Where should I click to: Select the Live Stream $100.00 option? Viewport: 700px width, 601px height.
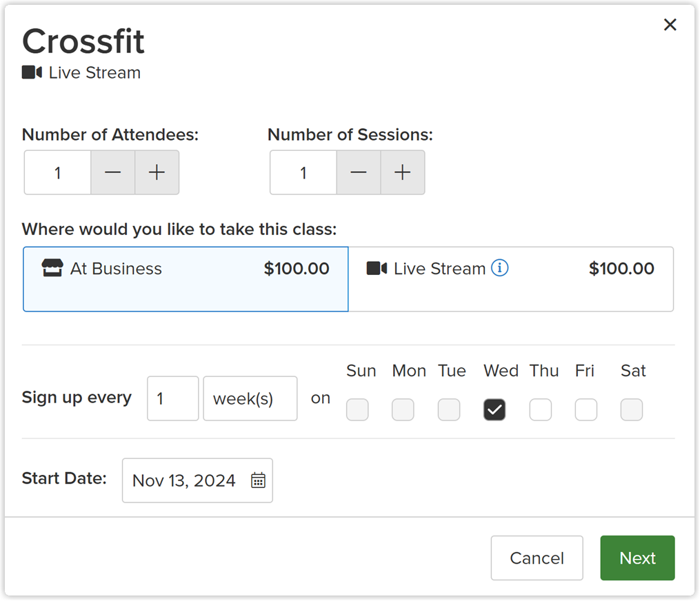pos(511,279)
